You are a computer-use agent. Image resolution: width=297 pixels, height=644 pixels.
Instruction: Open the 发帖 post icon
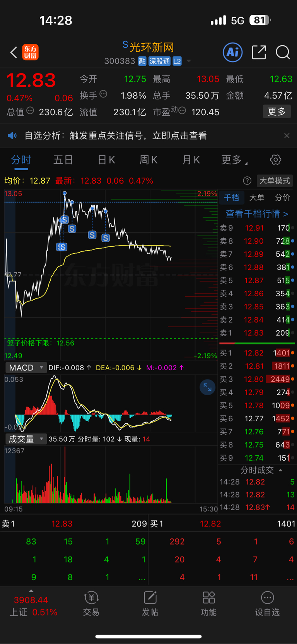pyautogui.click(x=150, y=604)
